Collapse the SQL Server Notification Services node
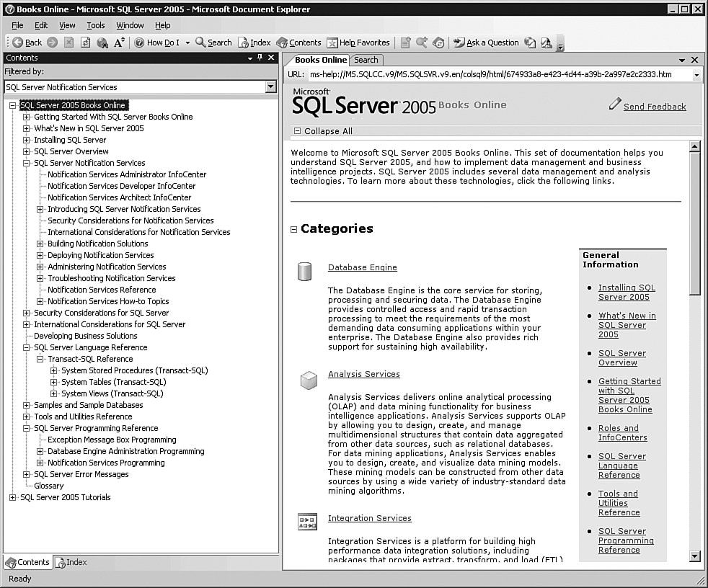The height and width of the screenshot is (588, 708). tap(26, 163)
